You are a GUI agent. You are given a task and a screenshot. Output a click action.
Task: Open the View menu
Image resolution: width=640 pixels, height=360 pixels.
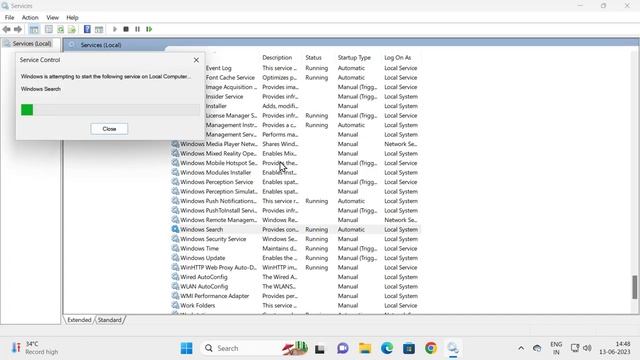[x=52, y=18]
